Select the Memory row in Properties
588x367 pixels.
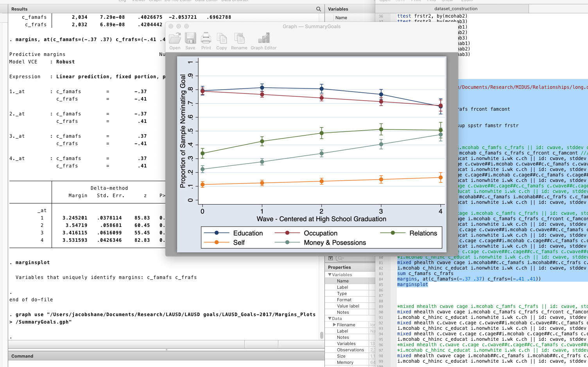350,362
